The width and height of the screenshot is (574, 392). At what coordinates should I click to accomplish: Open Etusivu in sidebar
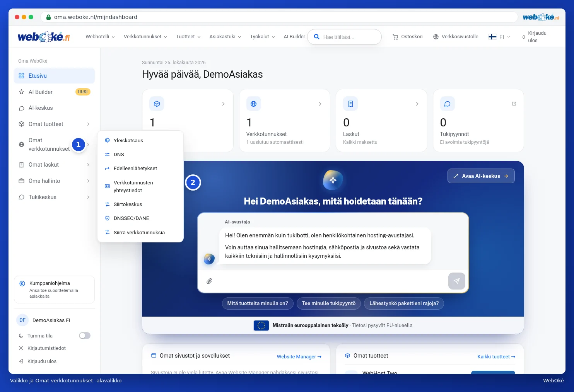click(54, 76)
